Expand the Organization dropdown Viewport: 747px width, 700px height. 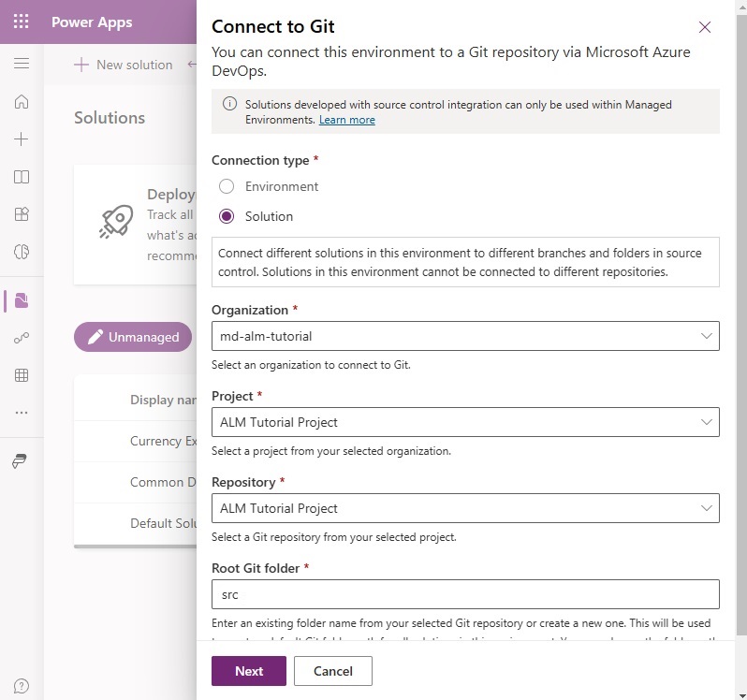[x=465, y=336]
